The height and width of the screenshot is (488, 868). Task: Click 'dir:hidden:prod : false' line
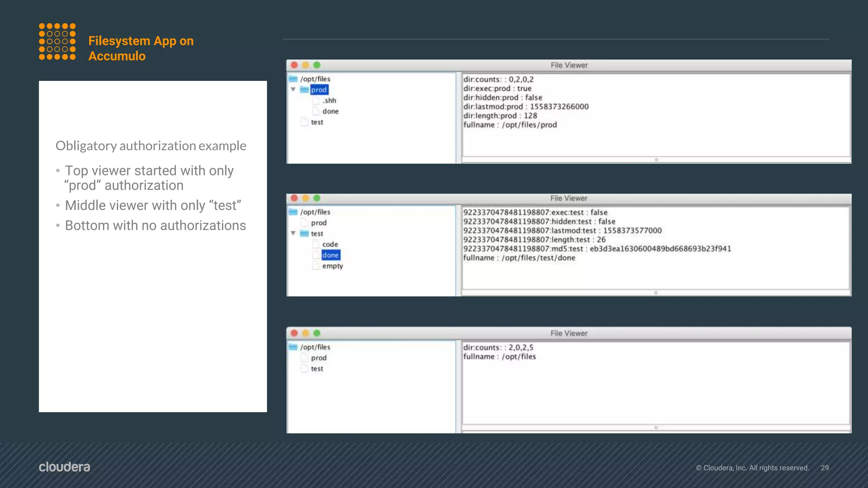tap(503, 97)
